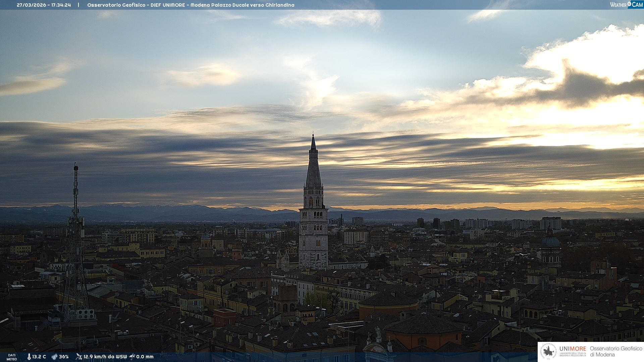Click the 27/03/2026 date stamp

click(x=32, y=5)
